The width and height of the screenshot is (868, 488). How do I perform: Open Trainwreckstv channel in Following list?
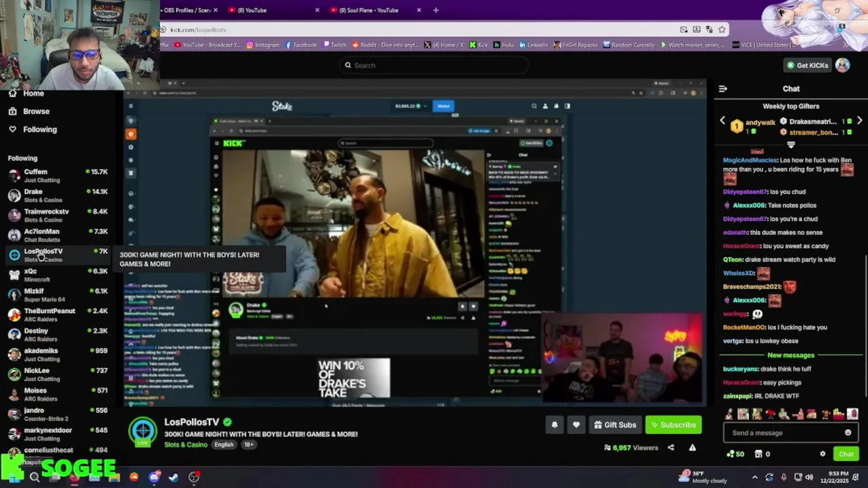(x=58, y=215)
